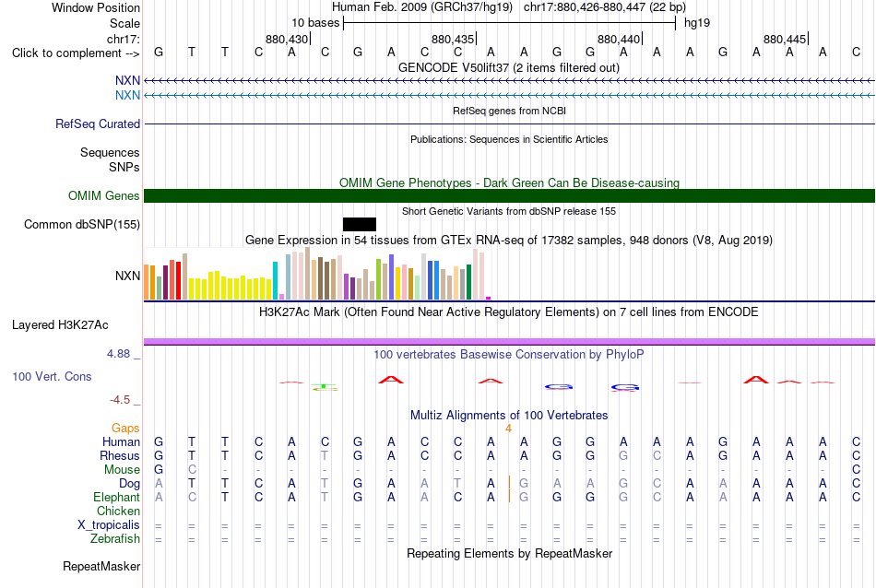The width and height of the screenshot is (876, 588).
Task: Open the Layered H3K27Ac track label
Action: point(60,325)
